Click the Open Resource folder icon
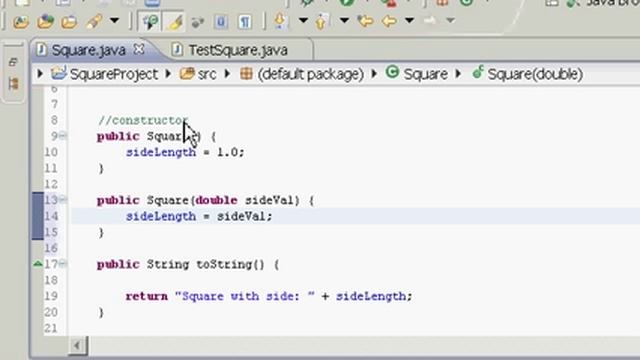This screenshot has width=640, height=360. pos(69,21)
